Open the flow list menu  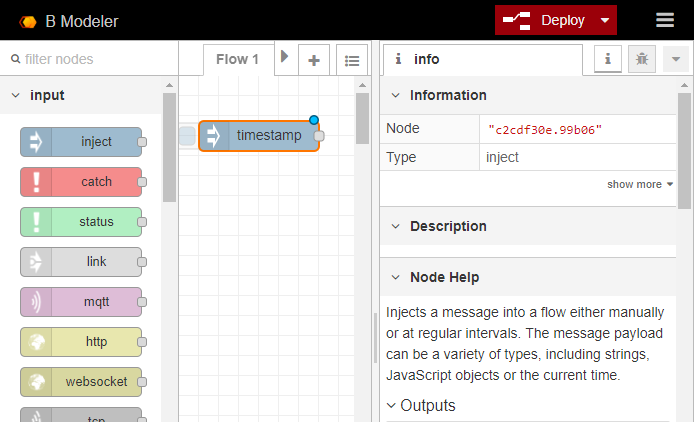(x=352, y=60)
